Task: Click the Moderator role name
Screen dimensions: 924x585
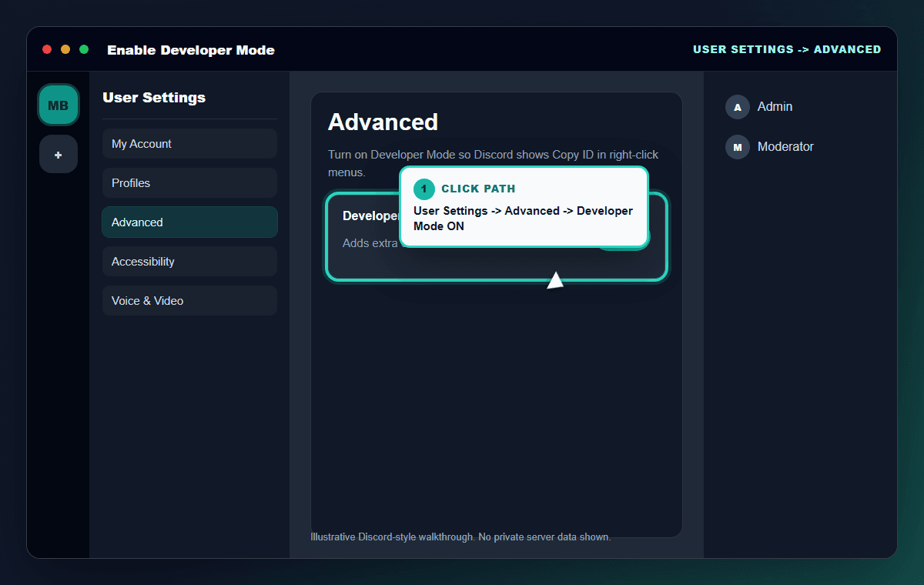Action: tap(785, 147)
